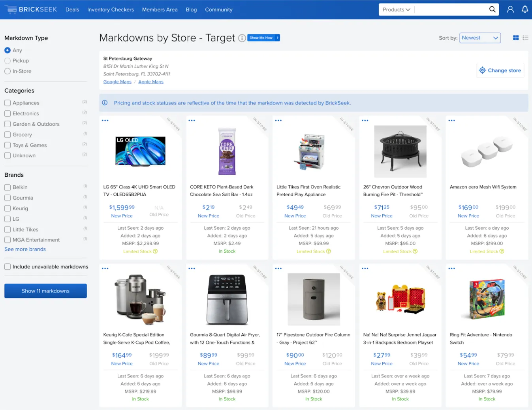532x410 pixels.
Task: Open the Sort by Newest dropdown
Action: (480, 38)
